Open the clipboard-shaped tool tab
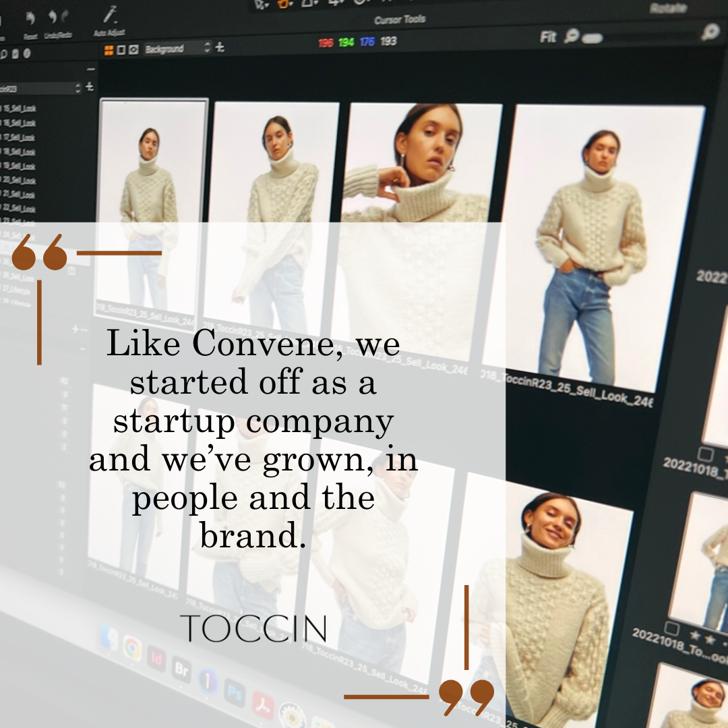The height and width of the screenshot is (728, 728). click(16, 54)
